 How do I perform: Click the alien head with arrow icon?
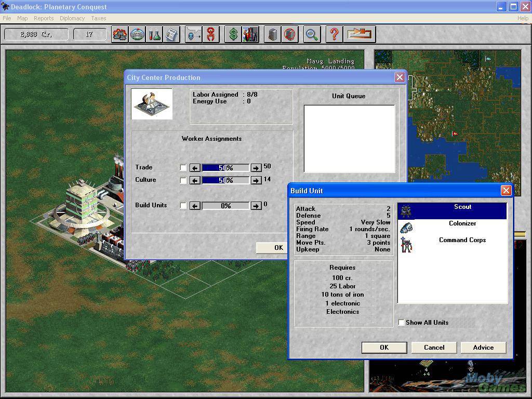pos(194,34)
